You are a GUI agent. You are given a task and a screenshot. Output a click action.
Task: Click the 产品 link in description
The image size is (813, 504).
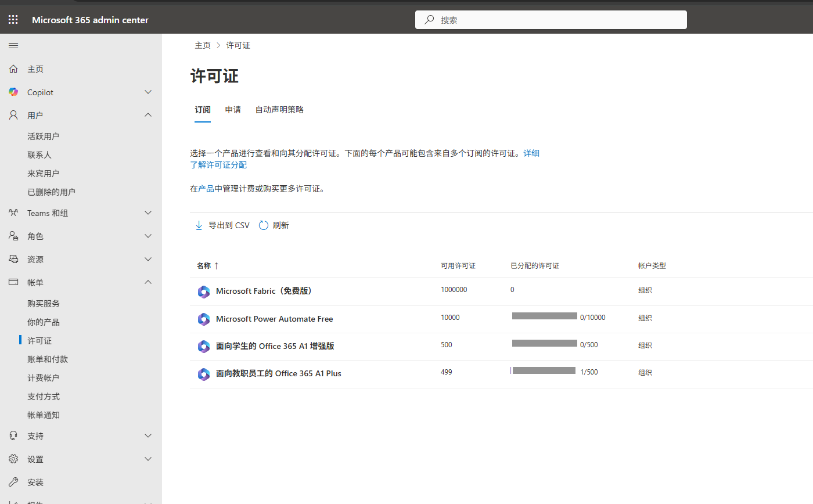tap(206, 189)
